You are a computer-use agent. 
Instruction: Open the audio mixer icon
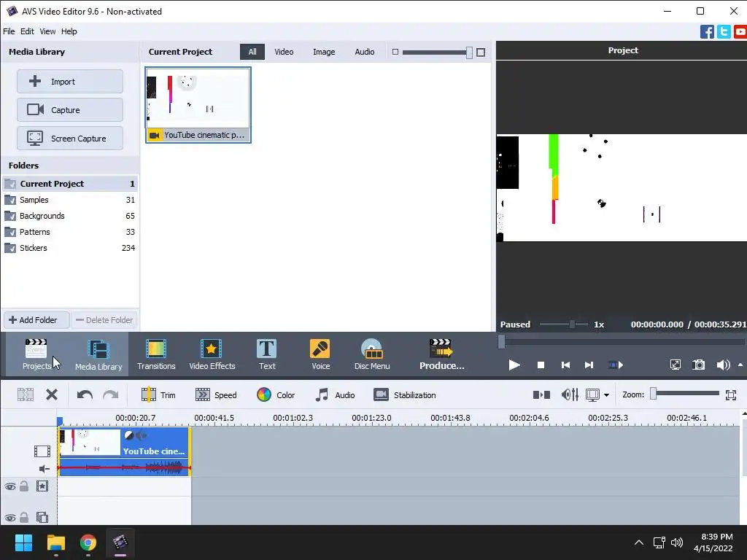570,394
